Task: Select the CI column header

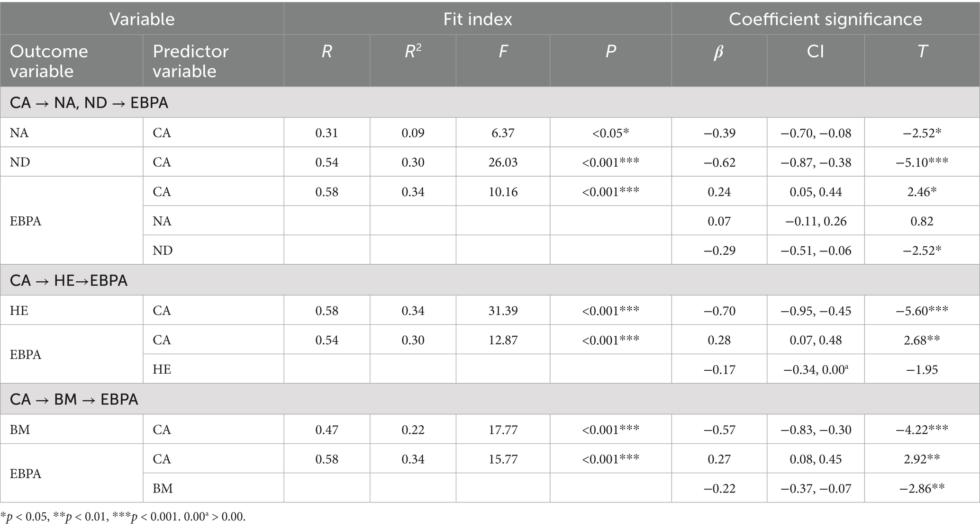Action: 815,52
